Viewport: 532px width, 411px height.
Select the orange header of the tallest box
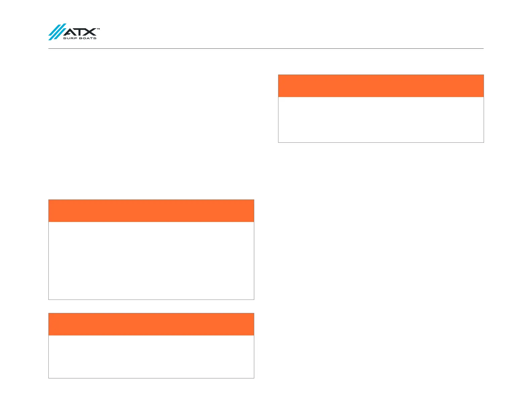pos(151,211)
